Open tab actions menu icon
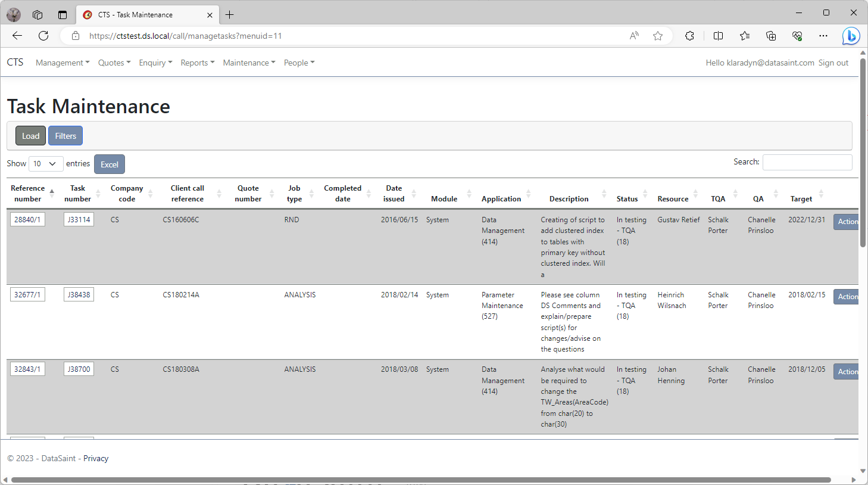Screen dimensions: 868x485 tap(63, 15)
